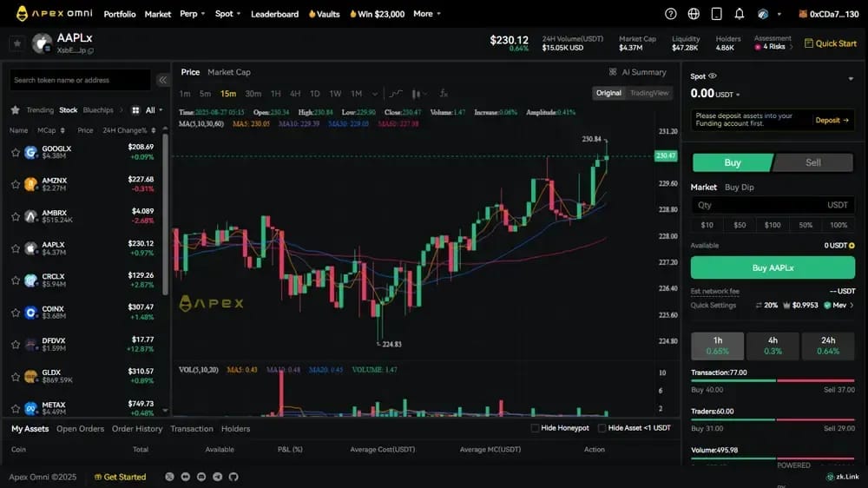Collapse the token list sidebar

[163, 80]
